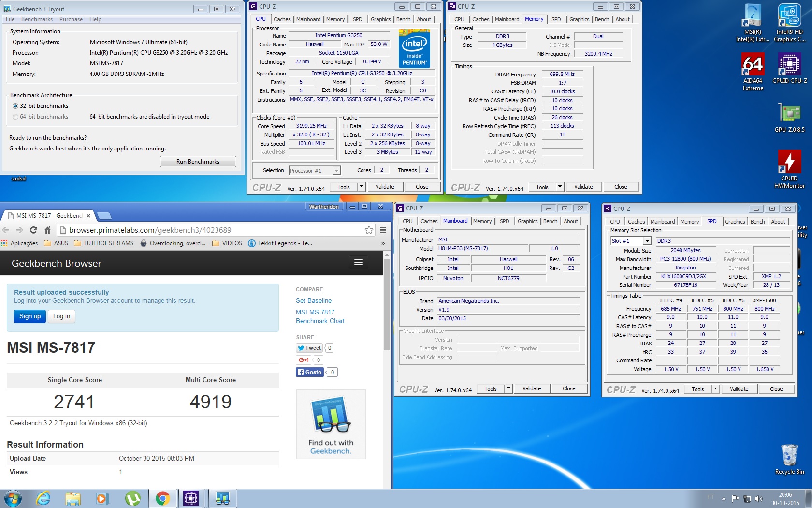The height and width of the screenshot is (508, 812).
Task: Click the volume speaker tray icon
Action: (x=759, y=498)
